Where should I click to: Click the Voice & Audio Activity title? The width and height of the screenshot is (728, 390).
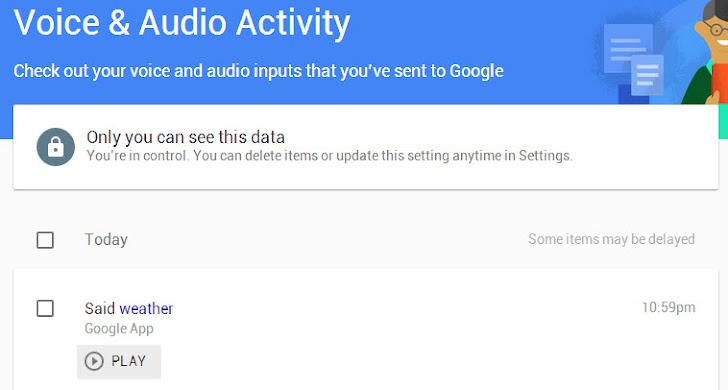[x=182, y=22]
